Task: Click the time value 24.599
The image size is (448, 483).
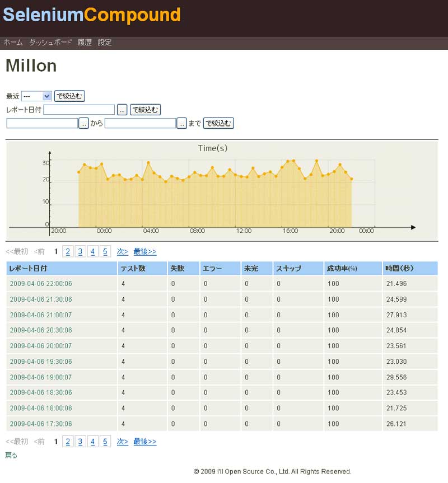Action: click(396, 299)
